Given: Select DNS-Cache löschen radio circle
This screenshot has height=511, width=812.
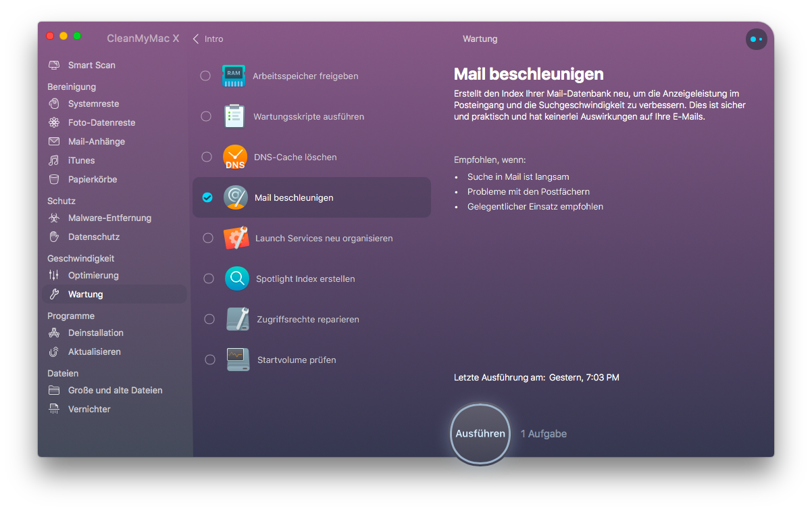Looking at the screenshot, I should [207, 157].
